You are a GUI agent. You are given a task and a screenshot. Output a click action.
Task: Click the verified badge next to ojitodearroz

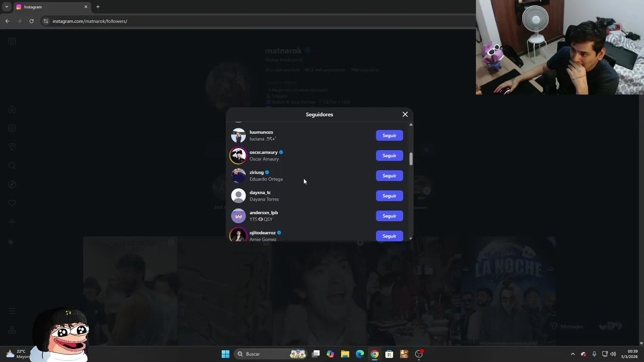coord(279,233)
